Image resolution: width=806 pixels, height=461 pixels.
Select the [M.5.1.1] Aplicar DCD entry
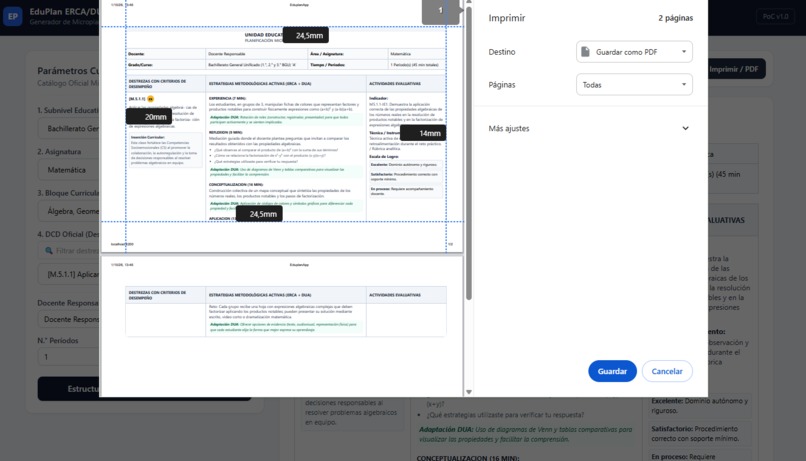click(x=69, y=274)
